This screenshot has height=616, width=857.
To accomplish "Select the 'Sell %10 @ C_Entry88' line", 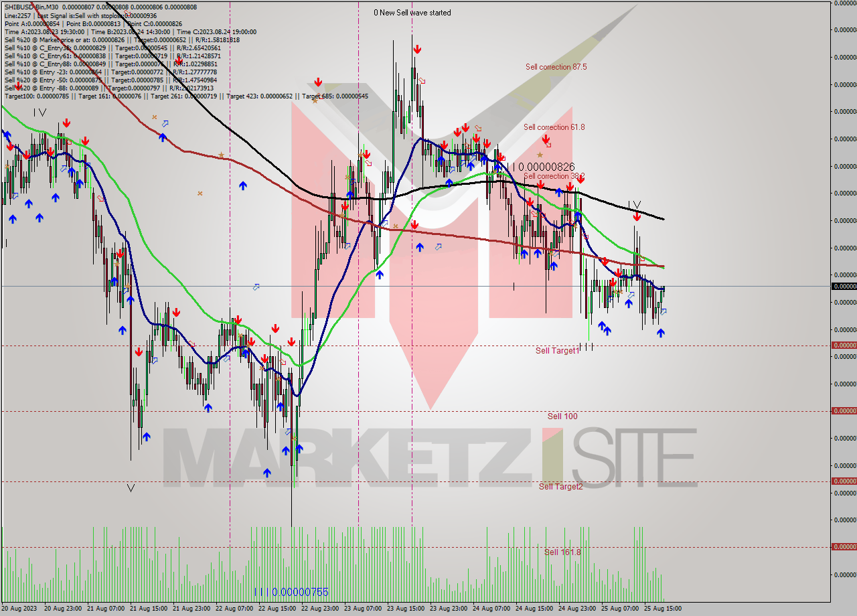I will click(110, 64).
